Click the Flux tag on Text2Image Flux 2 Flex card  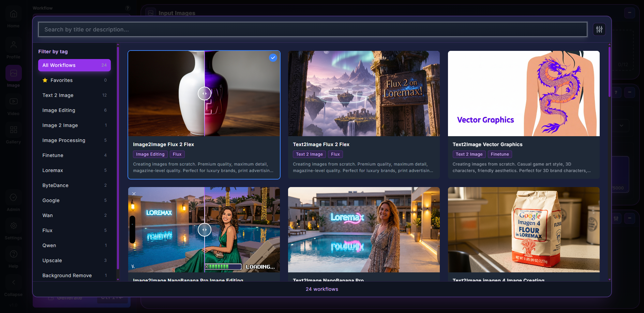(x=335, y=154)
